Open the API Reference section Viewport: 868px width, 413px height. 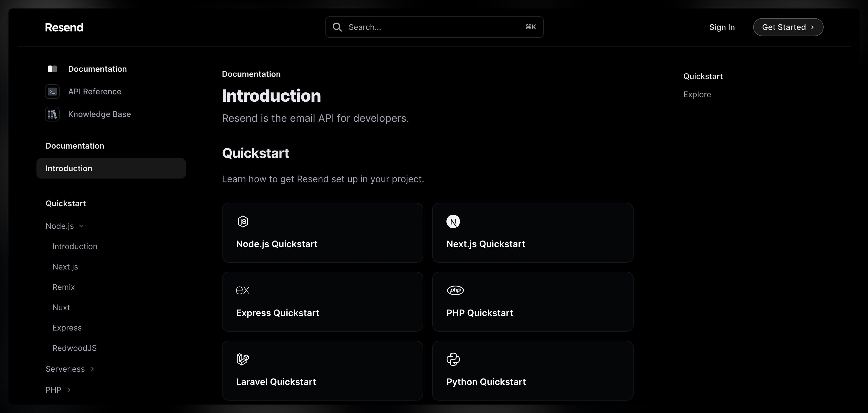point(84,92)
